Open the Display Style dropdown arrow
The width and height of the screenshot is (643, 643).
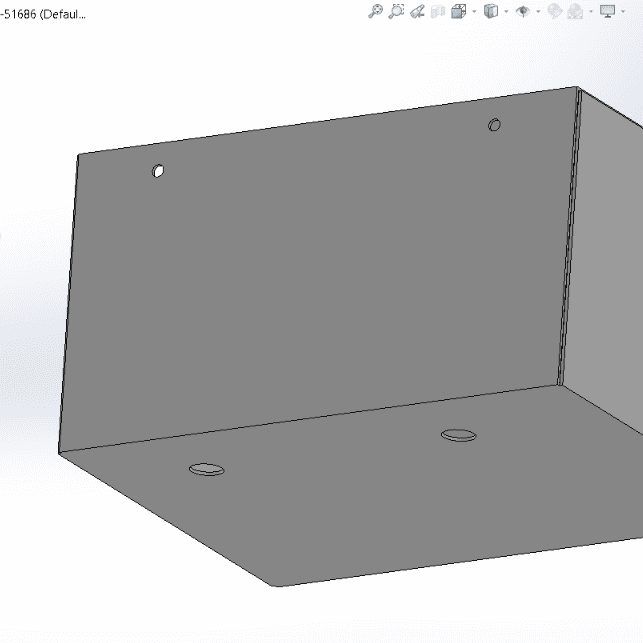[x=505, y=12]
